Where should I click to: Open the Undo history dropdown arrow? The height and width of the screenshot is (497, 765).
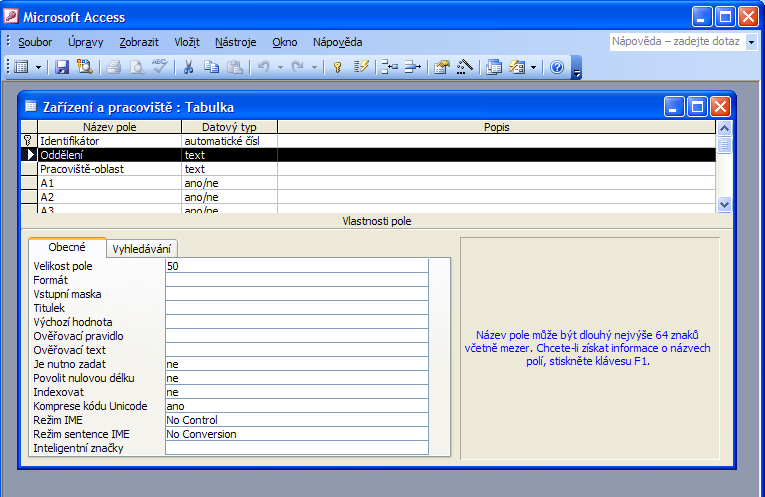[x=280, y=67]
